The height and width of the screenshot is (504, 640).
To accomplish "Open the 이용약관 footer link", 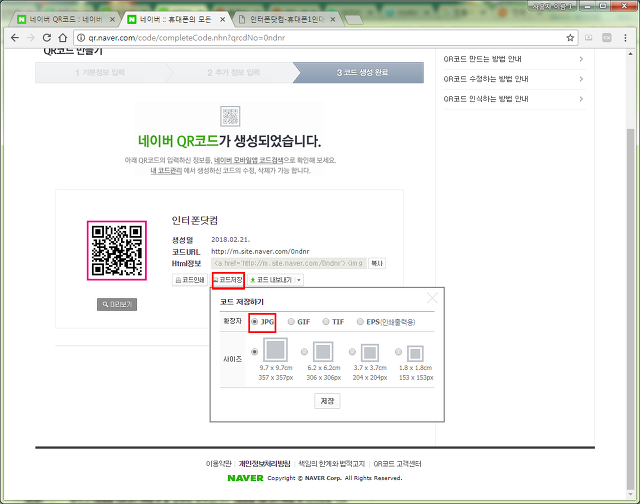I will pyautogui.click(x=218, y=464).
